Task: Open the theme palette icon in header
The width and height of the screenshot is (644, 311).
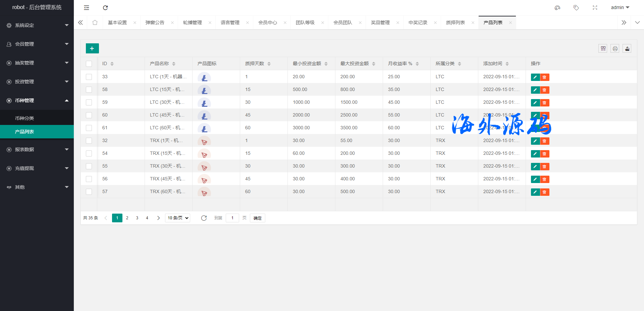Action: pyautogui.click(x=557, y=8)
